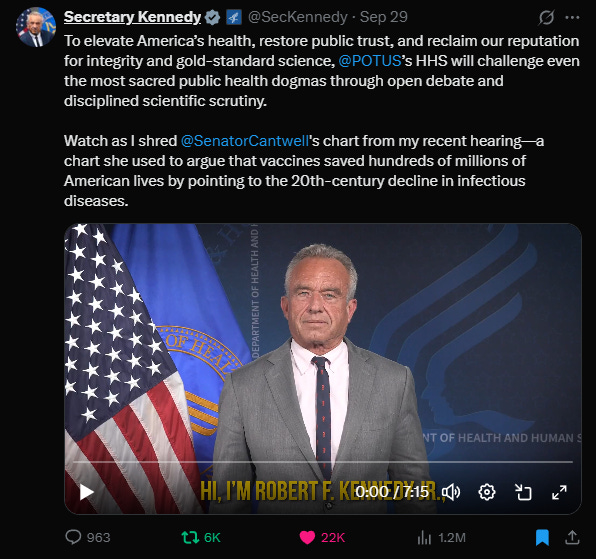Screen dimensions: 596x559
Task: Click the video progress bar
Action: coord(323,462)
